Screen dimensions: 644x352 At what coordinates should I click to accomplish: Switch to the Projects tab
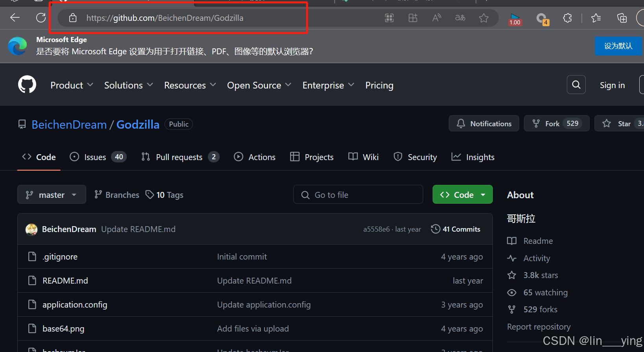point(312,157)
